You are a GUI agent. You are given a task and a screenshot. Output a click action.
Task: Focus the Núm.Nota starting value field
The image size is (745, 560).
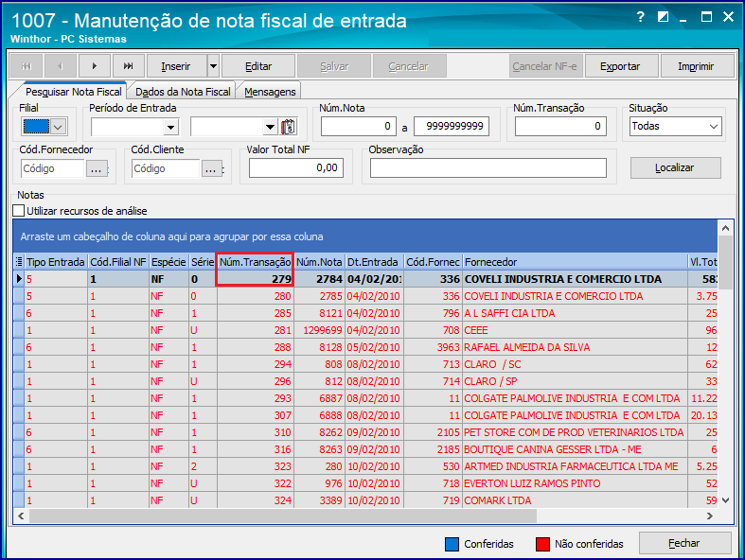click(358, 127)
